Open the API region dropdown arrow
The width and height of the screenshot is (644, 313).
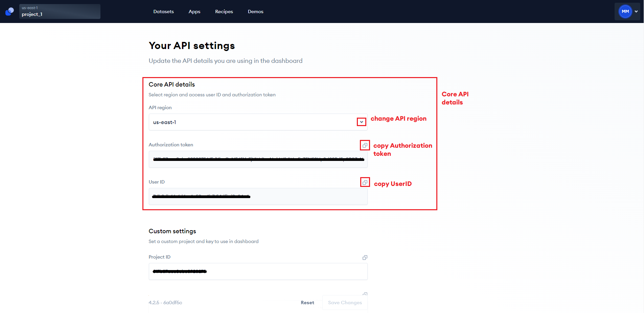pyautogui.click(x=362, y=122)
